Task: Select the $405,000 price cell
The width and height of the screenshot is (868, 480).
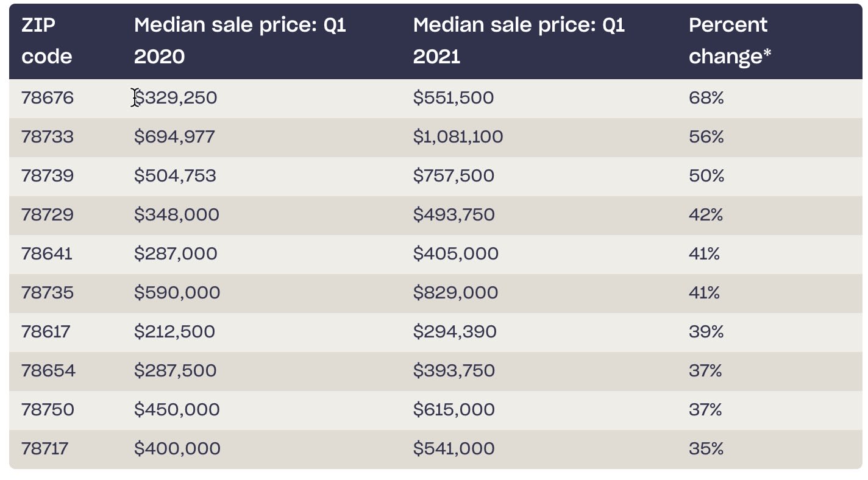Action: pyautogui.click(x=455, y=254)
